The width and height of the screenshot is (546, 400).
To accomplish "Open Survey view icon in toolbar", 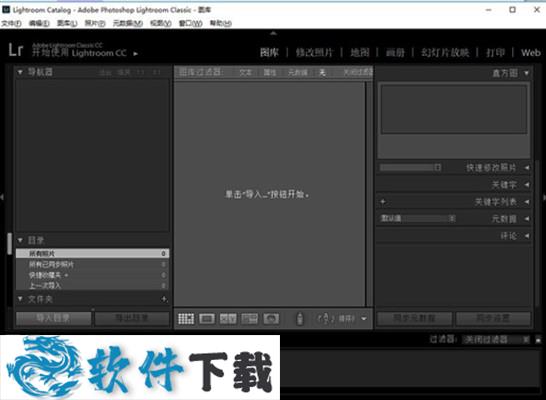I will pyautogui.click(x=250, y=319).
